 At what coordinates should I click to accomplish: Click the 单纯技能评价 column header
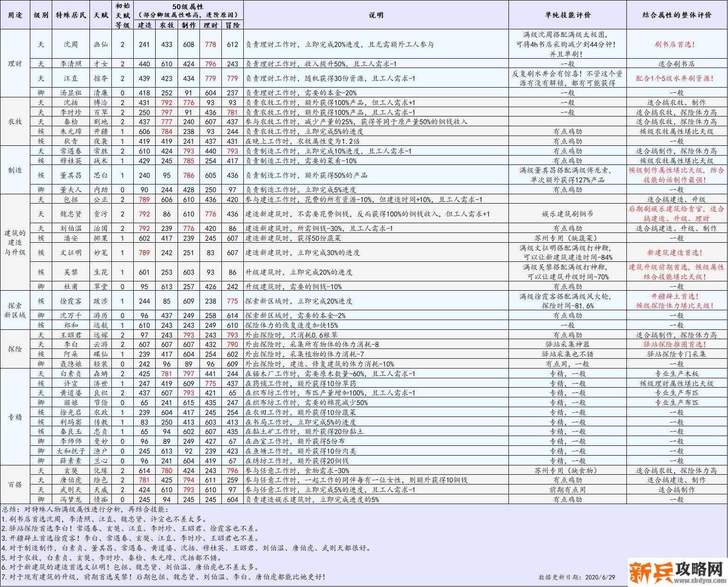click(568, 15)
